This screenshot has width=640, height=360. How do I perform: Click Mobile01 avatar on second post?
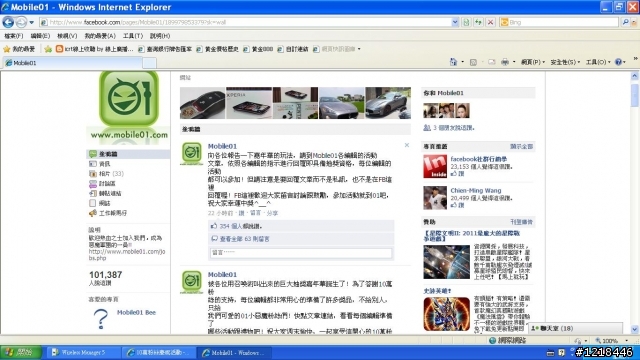[x=191, y=282]
